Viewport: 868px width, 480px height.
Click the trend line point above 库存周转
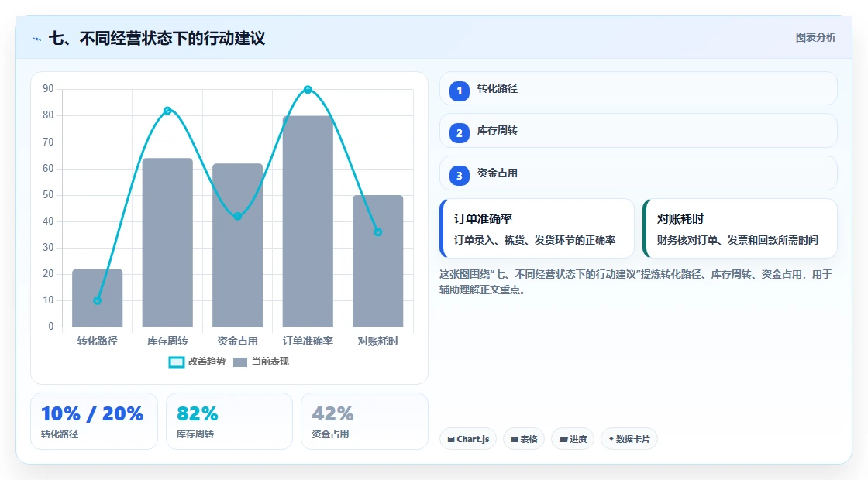[167, 111]
